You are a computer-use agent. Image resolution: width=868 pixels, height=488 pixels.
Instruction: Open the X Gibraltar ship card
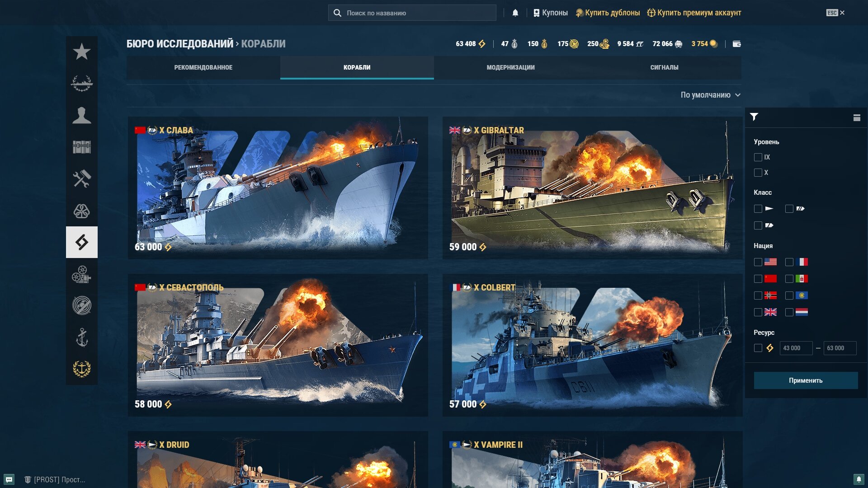(x=593, y=188)
